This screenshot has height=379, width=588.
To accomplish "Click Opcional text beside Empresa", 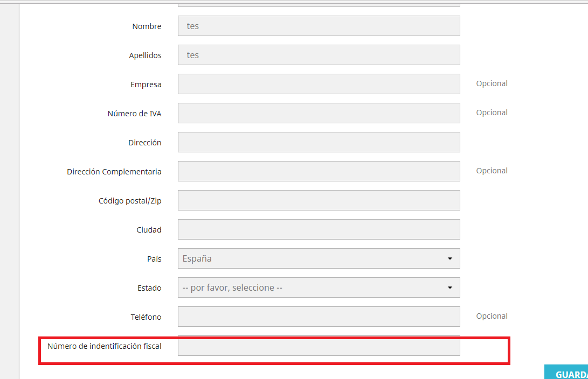I will [492, 83].
